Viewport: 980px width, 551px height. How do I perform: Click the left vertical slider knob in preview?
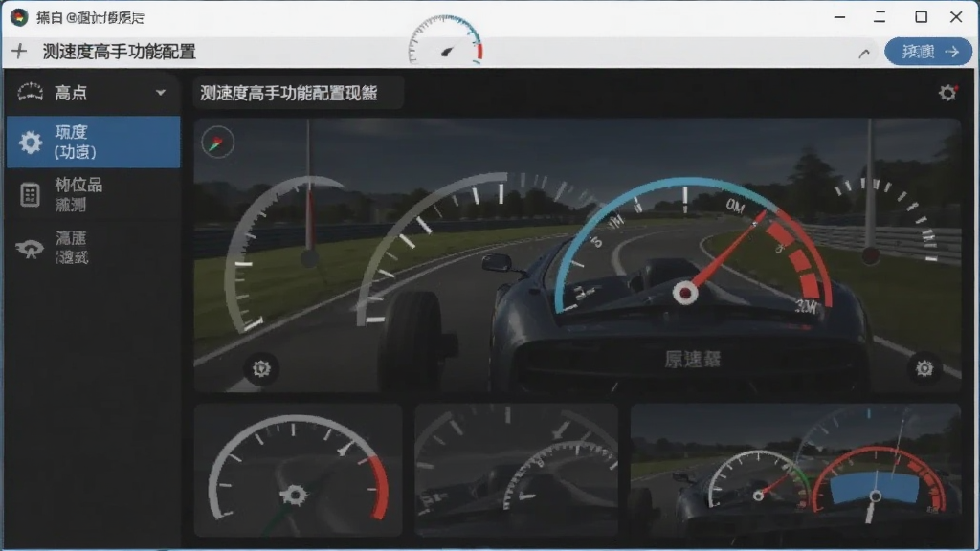pyautogui.click(x=309, y=257)
